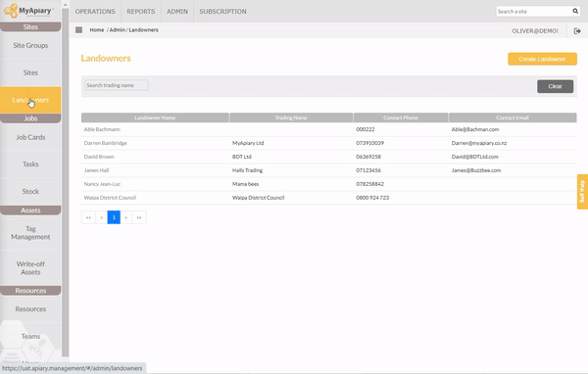The image size is (588, 374).
Task: Open Tag Management in sidebar
Action: (30, 233)
